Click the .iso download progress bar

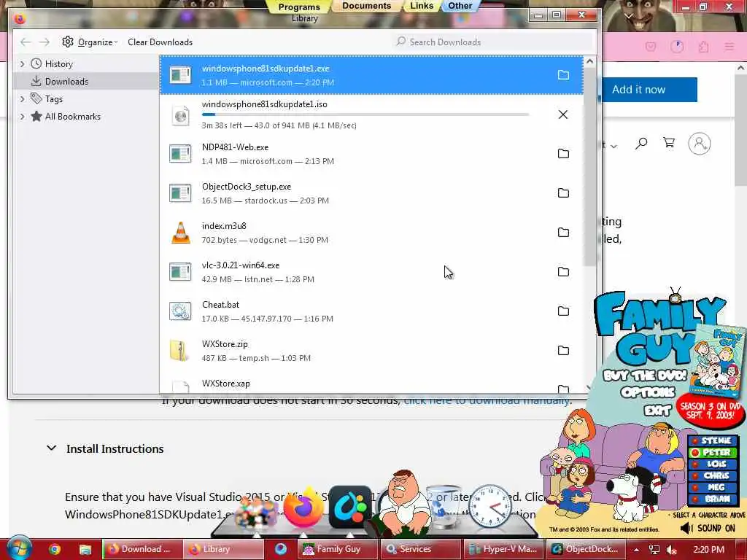pos(365,114)
